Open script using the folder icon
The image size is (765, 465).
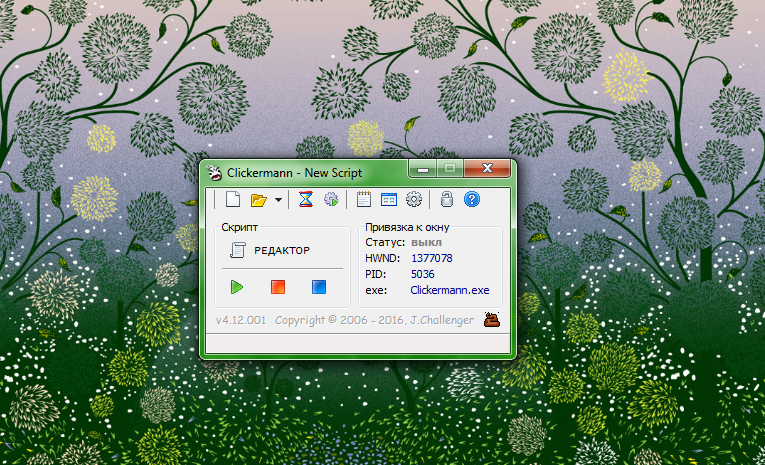tap(259, 200)
